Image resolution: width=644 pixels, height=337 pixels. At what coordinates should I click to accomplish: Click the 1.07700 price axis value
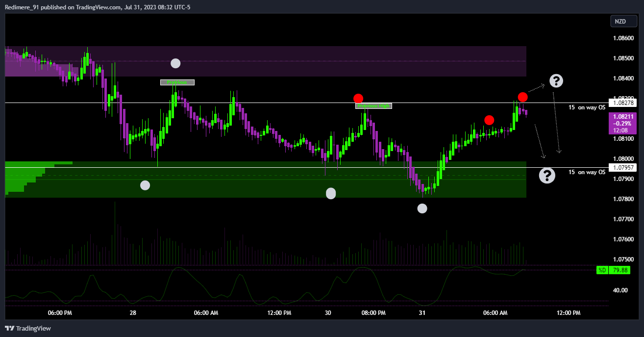[x=622, y=219]
